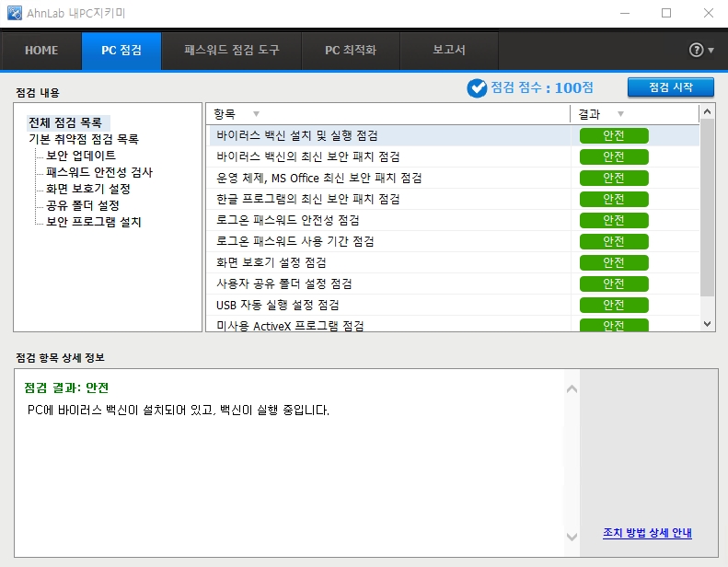Viewport: 728px width, 567px height.
Task: Click scroll-up arrow in detail info pane
Action: pyautogui.click(x=572, y=389)
